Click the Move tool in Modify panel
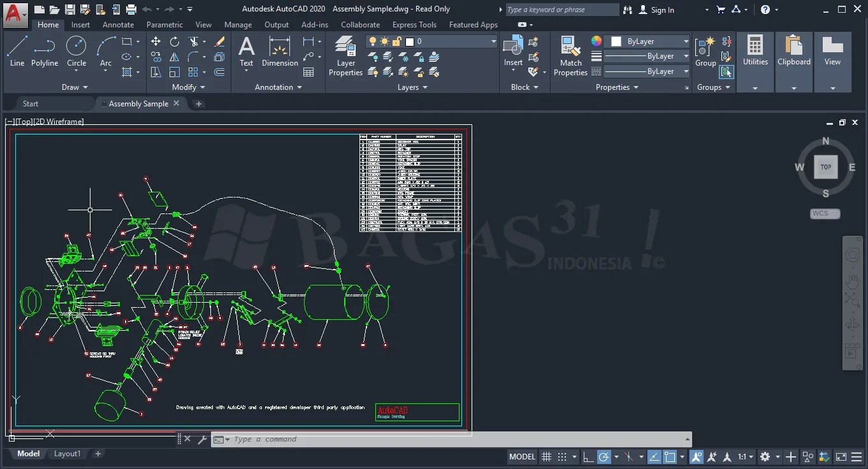The image size is (868, 469). (x=156, y=41)
